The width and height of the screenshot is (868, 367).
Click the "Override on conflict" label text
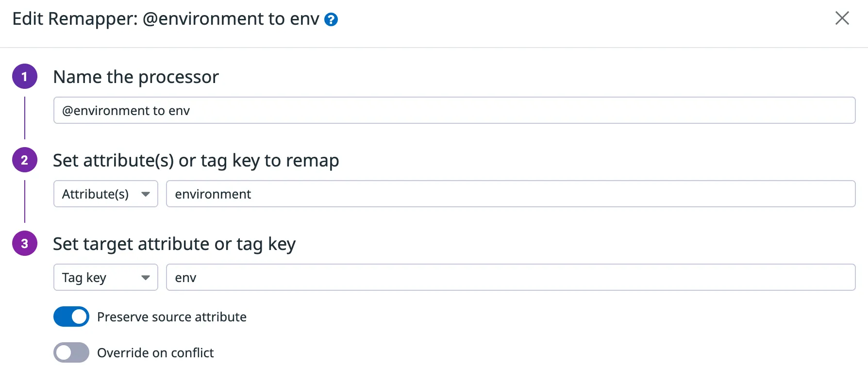click(x=155, y=353)
